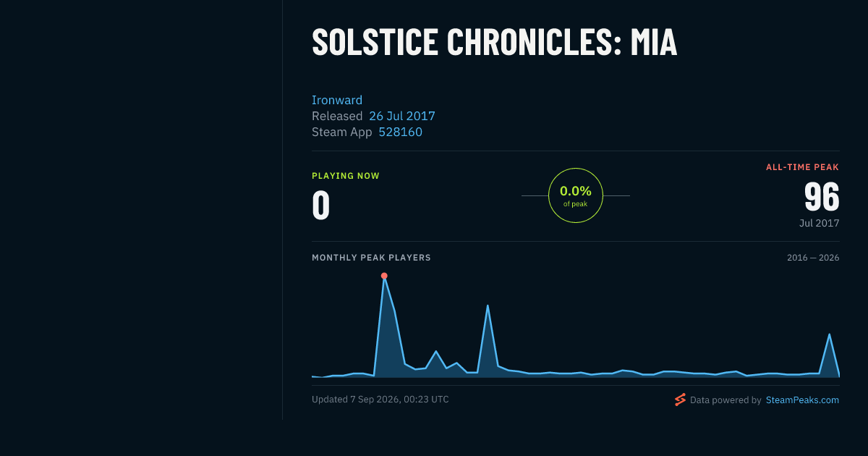Click the 0.0% of peak circle

point(576,195)
